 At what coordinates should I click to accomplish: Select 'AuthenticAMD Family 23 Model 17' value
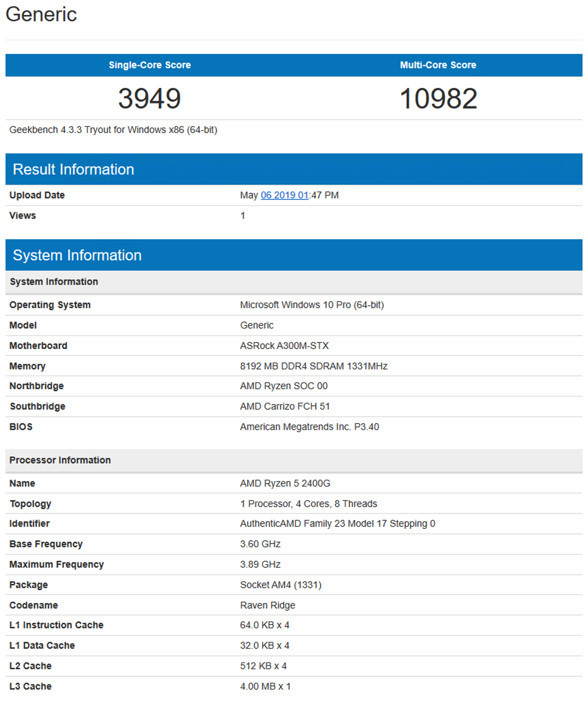[x=338, y=524]
